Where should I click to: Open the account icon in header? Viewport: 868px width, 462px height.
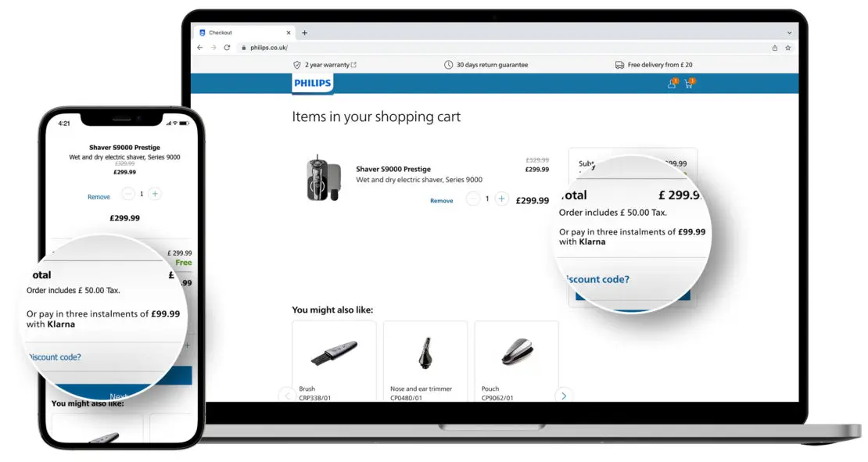tap(672, 84)
